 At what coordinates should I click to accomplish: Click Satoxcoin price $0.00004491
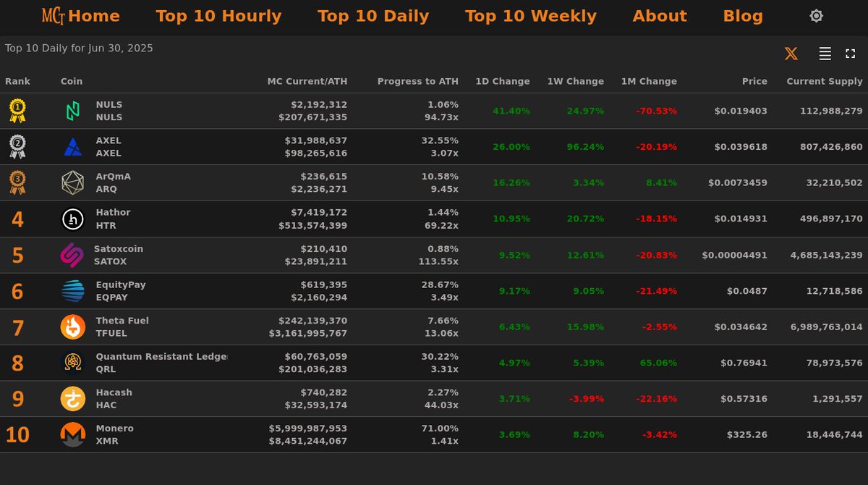(x=735, y=255)
